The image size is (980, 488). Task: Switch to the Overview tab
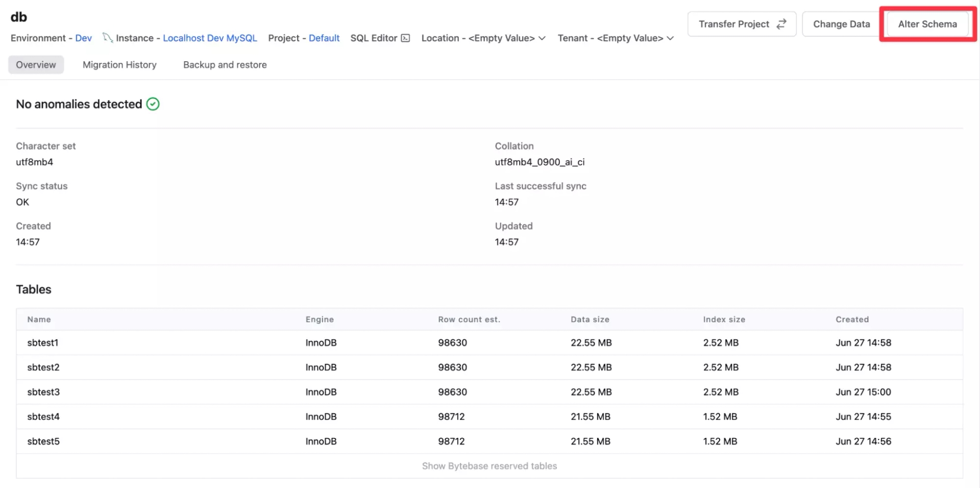coord(36,65)
